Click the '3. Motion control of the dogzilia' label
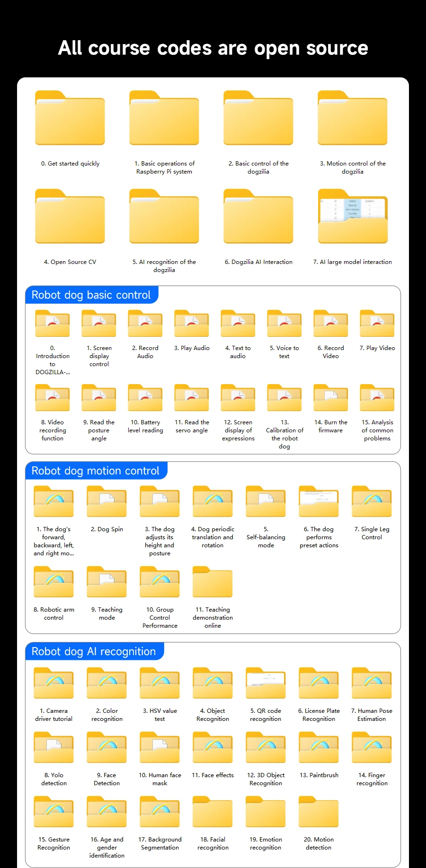Image resolution: width=426 pixels, height=868 pixels. 353,167
